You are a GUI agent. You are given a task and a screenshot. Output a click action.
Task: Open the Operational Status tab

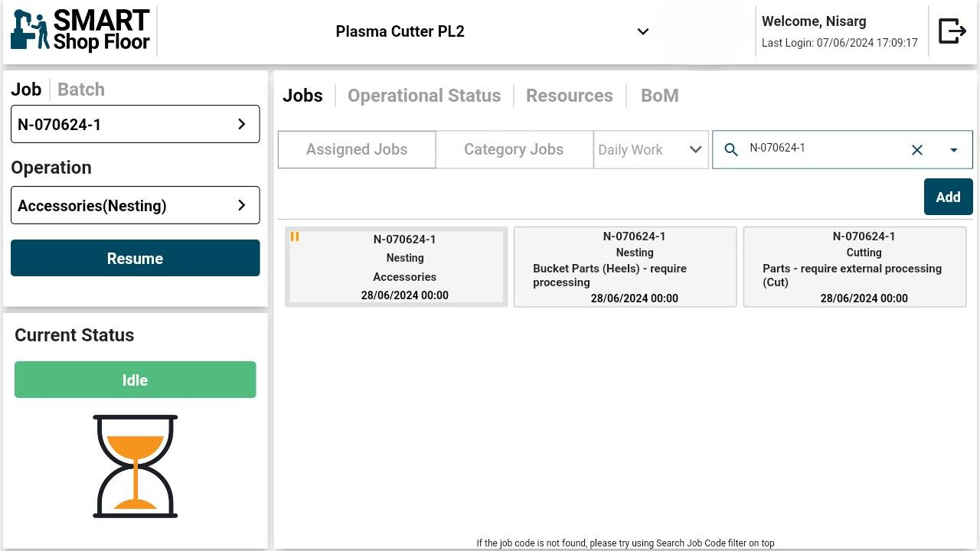tap(423, 96)
